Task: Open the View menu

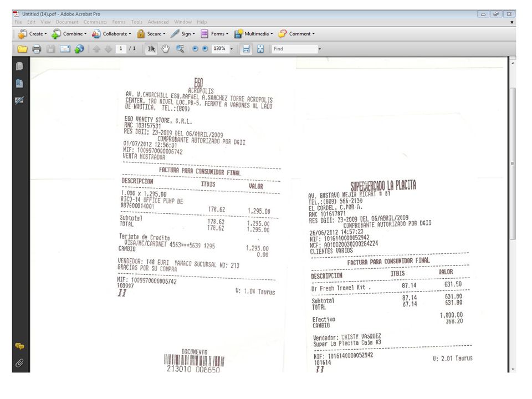Action: coord(45,22)
